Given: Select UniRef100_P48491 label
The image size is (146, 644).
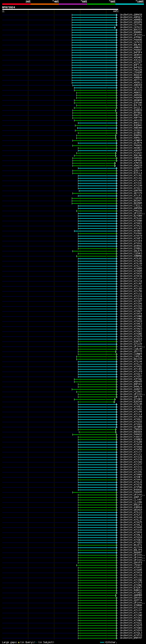Looking at the screenshot, I should [131, 146].
